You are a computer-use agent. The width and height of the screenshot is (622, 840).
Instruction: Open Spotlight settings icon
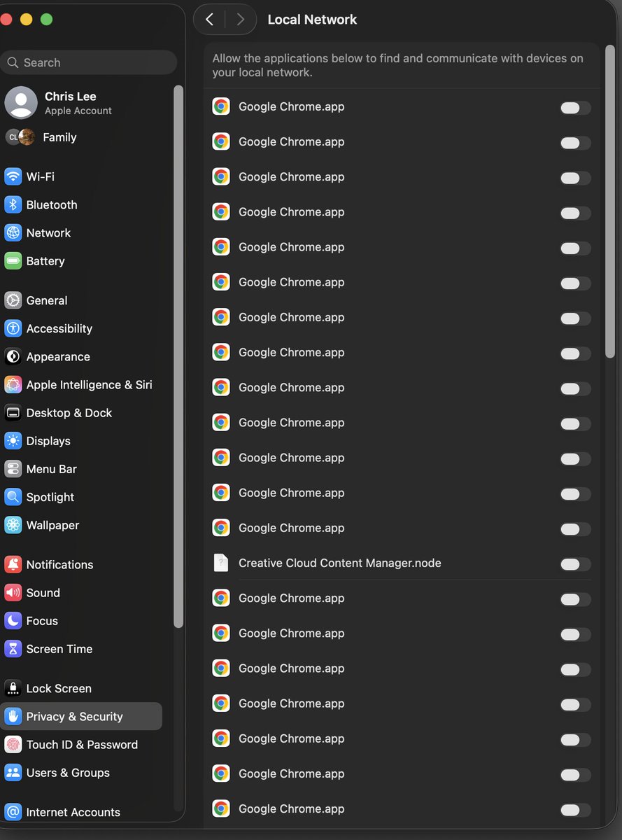tap(13, 496)
